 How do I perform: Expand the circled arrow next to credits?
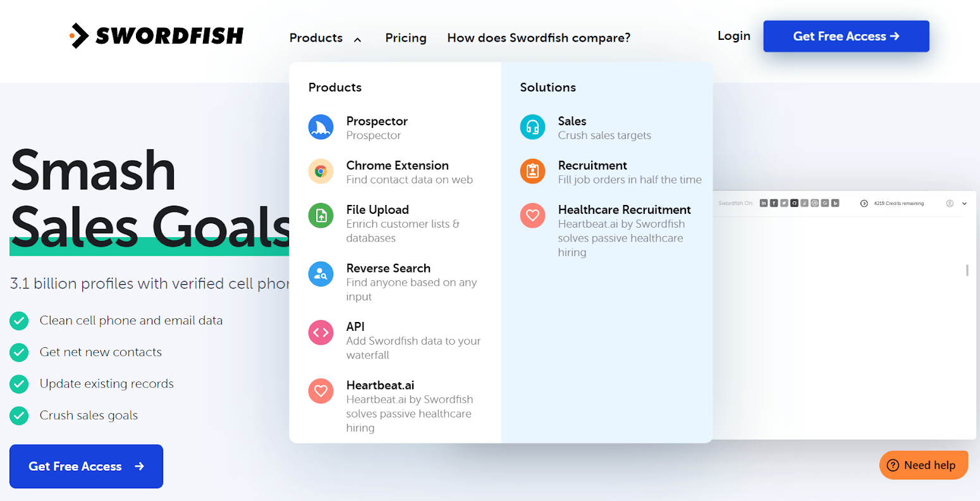864,203
